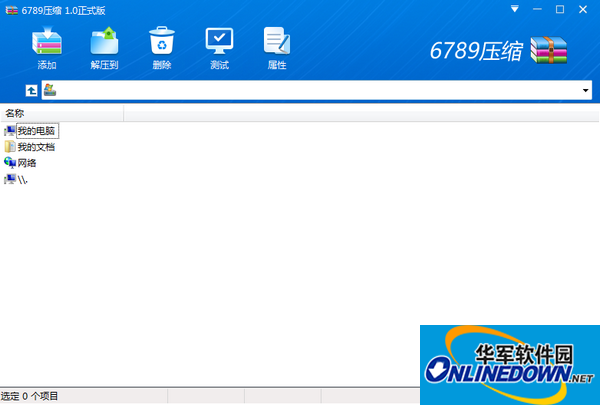Screen dimensions: 600x405
Task: Click the 网络 globe icon
Action: pyautogui.click(x=10, y=163)
